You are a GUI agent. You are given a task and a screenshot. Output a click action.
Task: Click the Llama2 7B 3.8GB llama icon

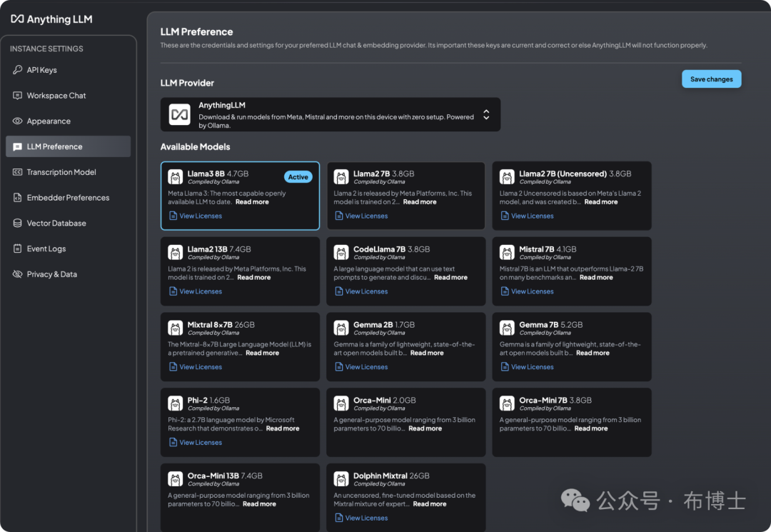[x=341, y=177]
